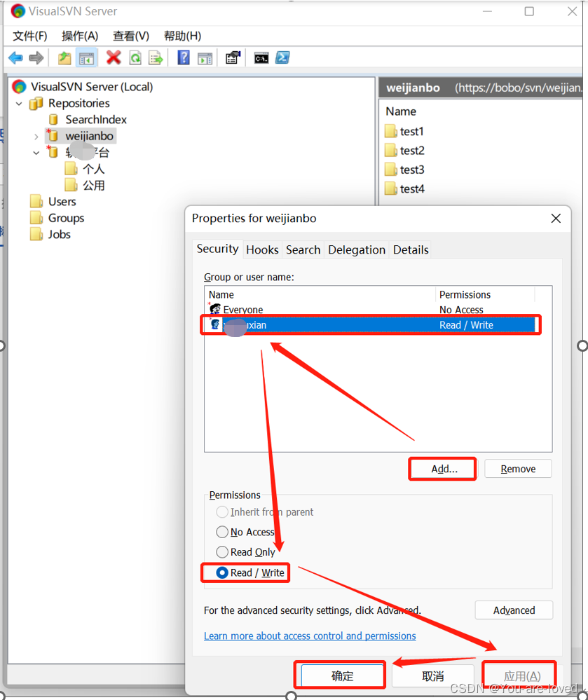Click the Name column header in permissions list
588x700 pixels.
pyautogui.click(x=320, y=294)
